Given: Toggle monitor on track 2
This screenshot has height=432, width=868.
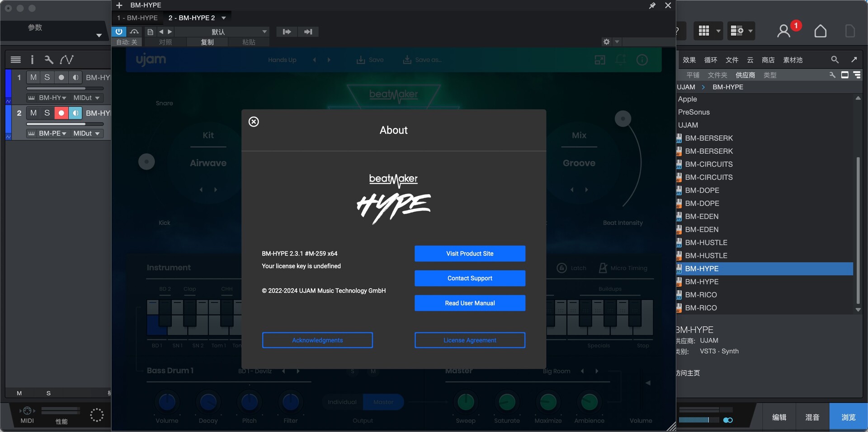Looking at the screenshot, I should pyautogui.click(x=75, y=113).
